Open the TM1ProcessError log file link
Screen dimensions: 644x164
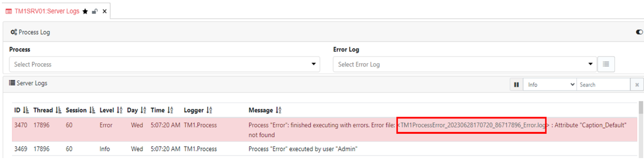(473, 125)
